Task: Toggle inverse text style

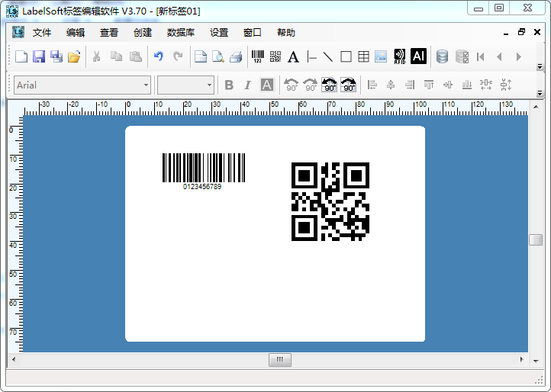Action: click(x=266, y=85)
